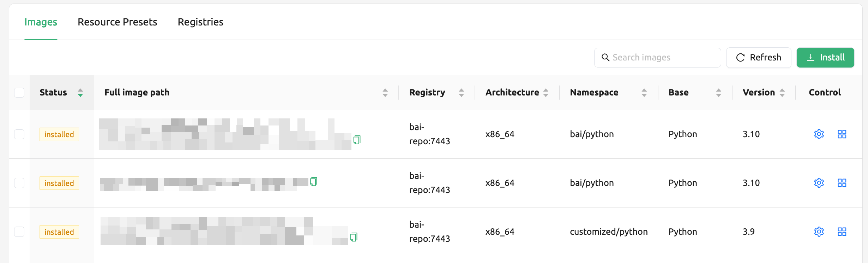Copy image path of customized/python row
The height and width of the screenshot is (263, 868).
354,237
